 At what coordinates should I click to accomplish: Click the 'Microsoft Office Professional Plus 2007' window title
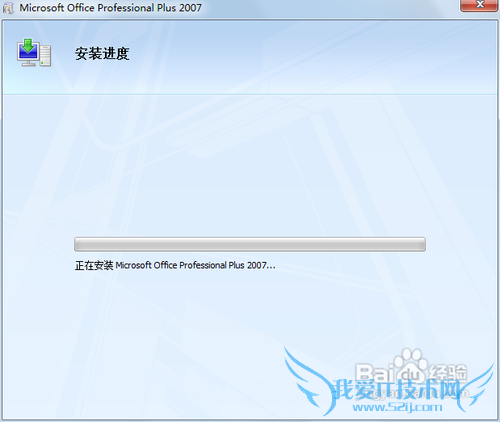pyautogui.click(x=111, y=8)
